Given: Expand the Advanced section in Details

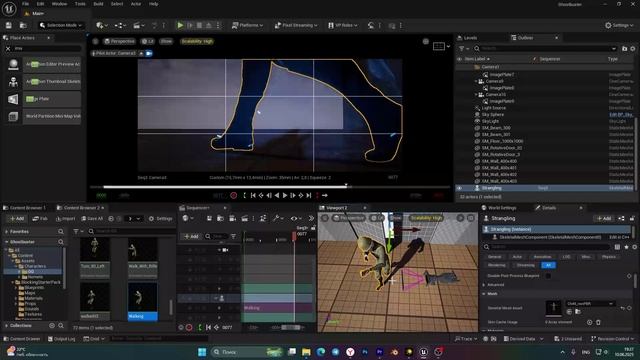Looking at the screenshot, I should click(484, 285).
